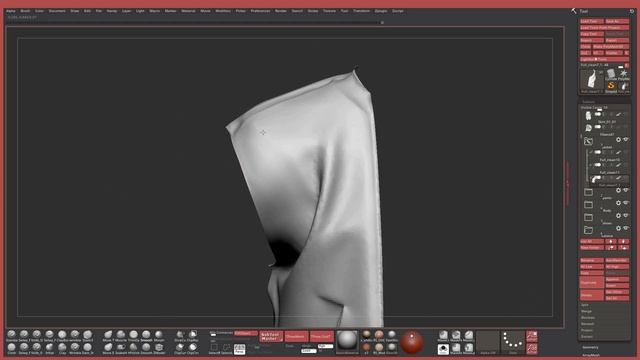Expand the Remesh section
The image size is (640, 360).
587,324
